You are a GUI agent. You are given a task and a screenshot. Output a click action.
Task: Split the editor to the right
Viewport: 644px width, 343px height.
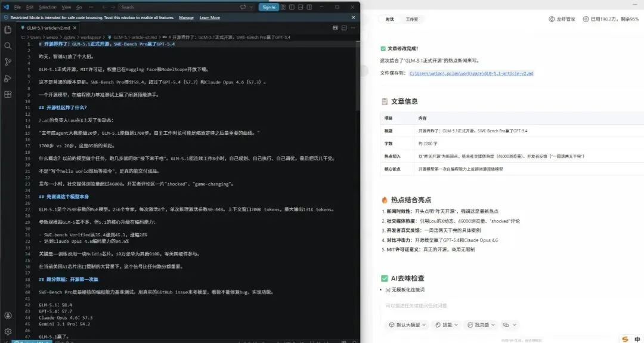point(344,28)
